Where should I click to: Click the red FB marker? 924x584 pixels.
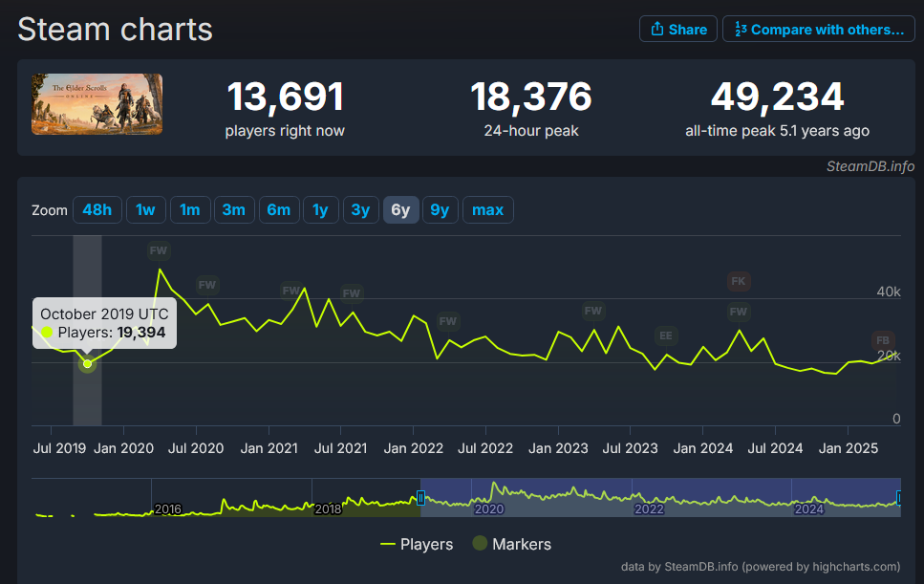[x=883, y=340]
